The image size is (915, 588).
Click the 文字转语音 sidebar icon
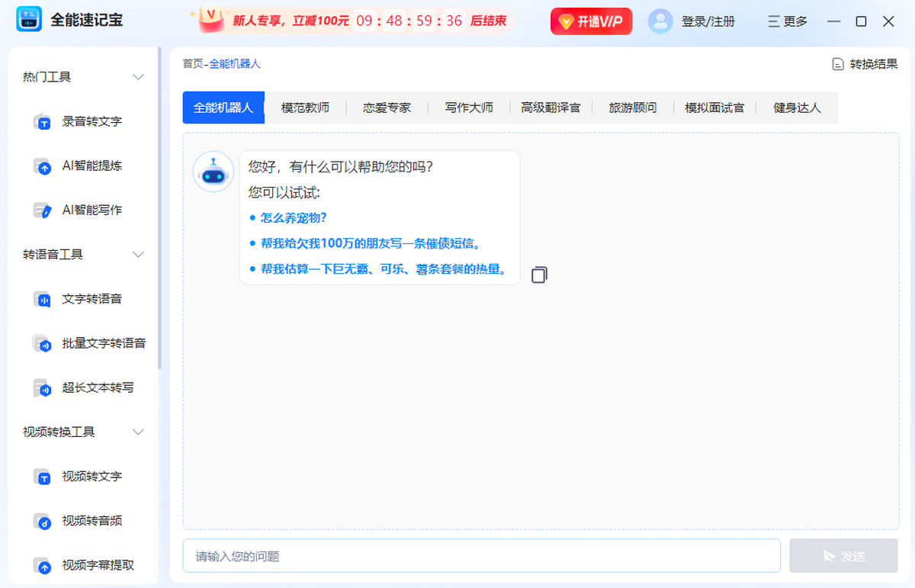point(42,299)
